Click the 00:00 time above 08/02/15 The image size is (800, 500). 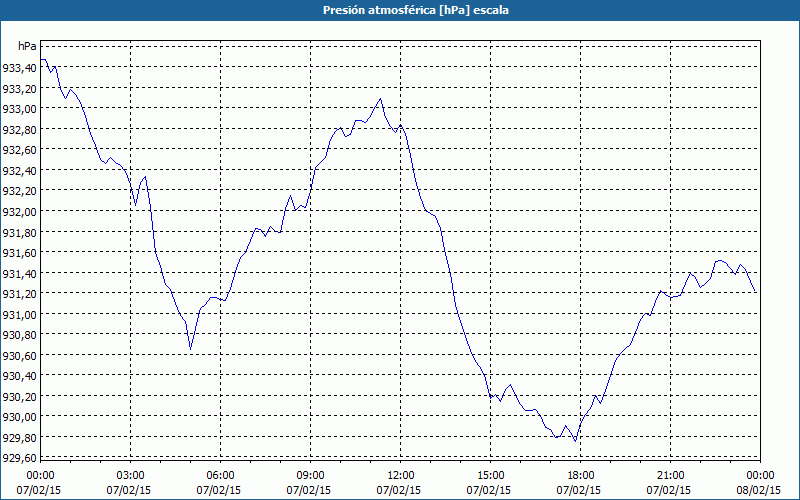click(x=760, y=476)
